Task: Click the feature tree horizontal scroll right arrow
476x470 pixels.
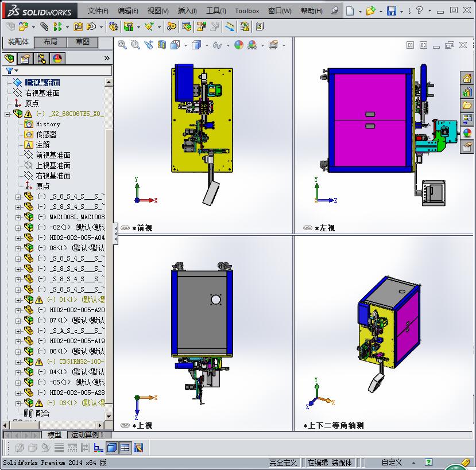Action: [100, 425]
